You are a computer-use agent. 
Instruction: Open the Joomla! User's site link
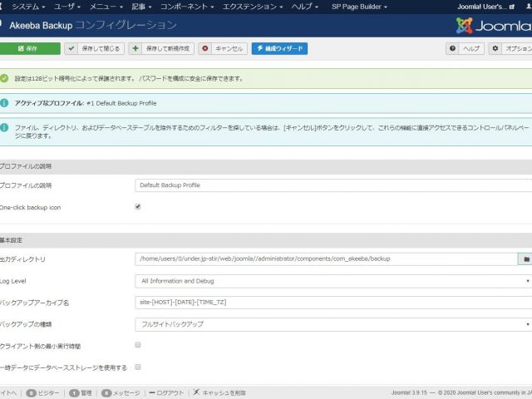(485, 7)
